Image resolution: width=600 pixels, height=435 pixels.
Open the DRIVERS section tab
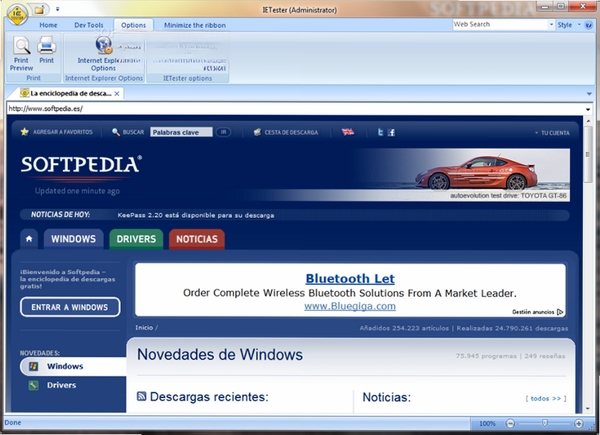click(x=136, y=239)
